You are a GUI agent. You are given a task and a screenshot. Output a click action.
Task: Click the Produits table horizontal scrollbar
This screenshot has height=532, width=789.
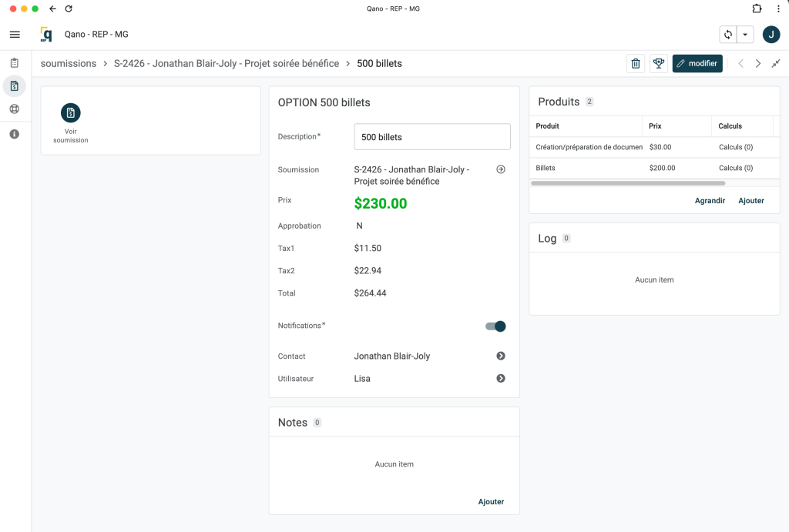click(x=628, y=183)
